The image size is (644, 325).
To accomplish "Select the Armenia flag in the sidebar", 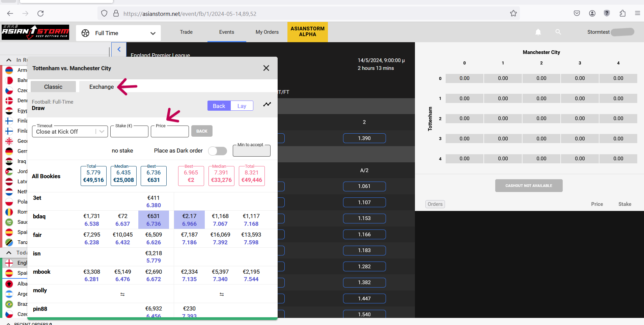I will tap(9, 70).
